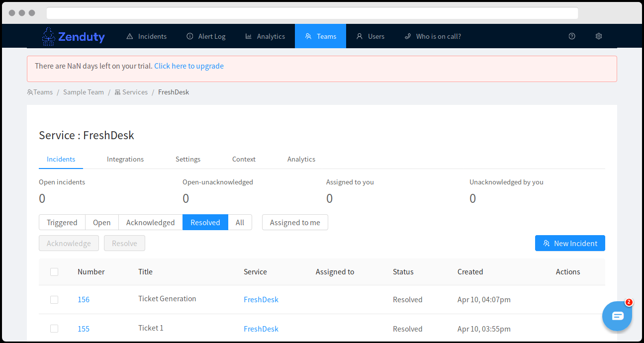Filter by Triggered incidents
The width and height of the screenshot is (644, 343).
coord(62,222)
